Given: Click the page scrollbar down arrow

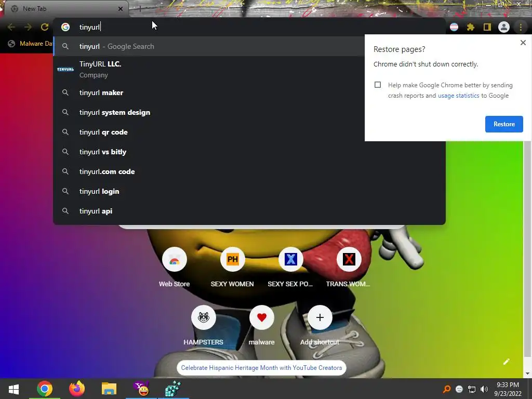Looking at the screenshot, I should click(x=527, y=374).
